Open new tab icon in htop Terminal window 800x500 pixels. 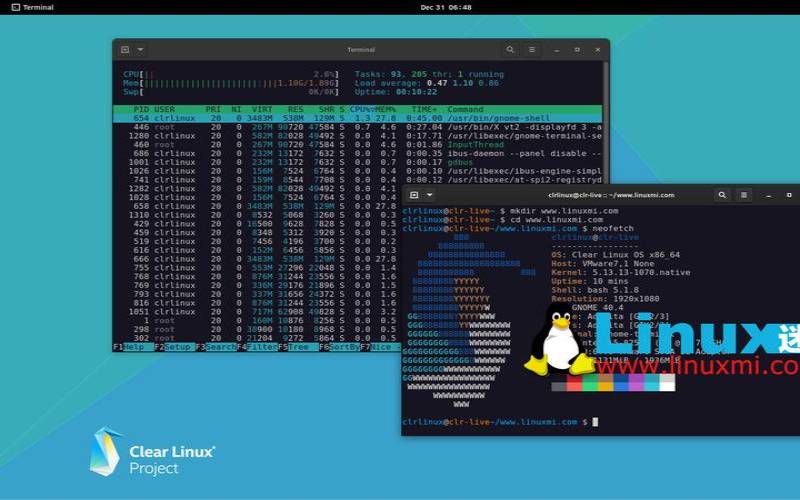click(x=125, y=49)
